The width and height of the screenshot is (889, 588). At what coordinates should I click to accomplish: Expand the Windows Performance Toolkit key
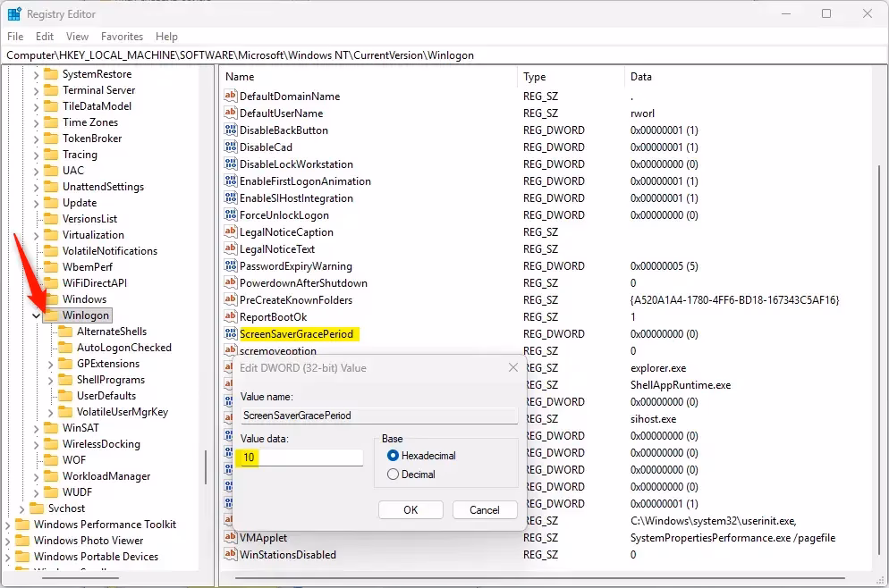[x=9, y=525]
